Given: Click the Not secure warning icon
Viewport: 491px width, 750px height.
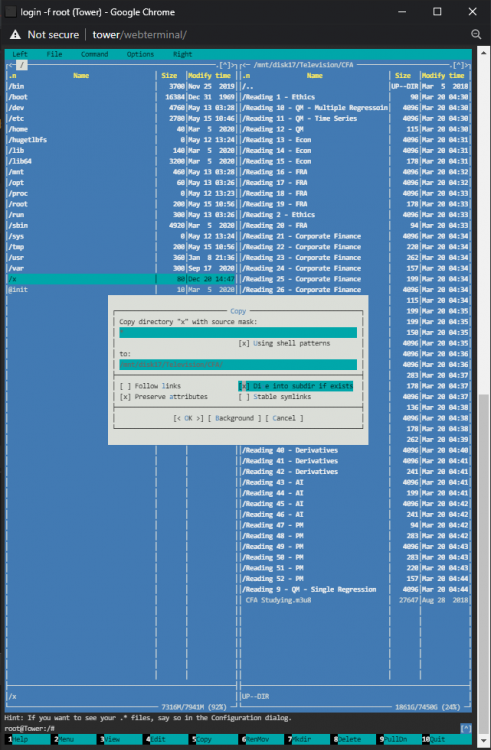Looking at the screenshot, I should (x=15, y=34).
